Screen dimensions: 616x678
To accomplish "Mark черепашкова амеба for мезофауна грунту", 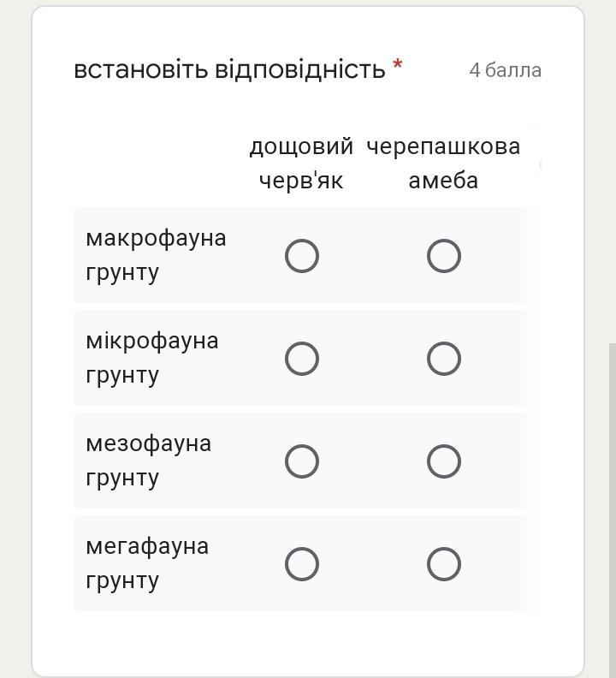I will (444, 461).
